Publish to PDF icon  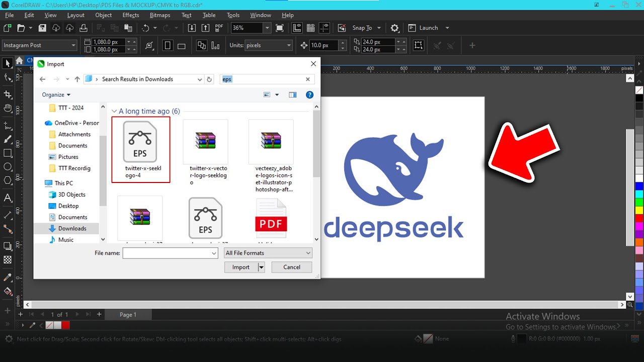point(219,28)
